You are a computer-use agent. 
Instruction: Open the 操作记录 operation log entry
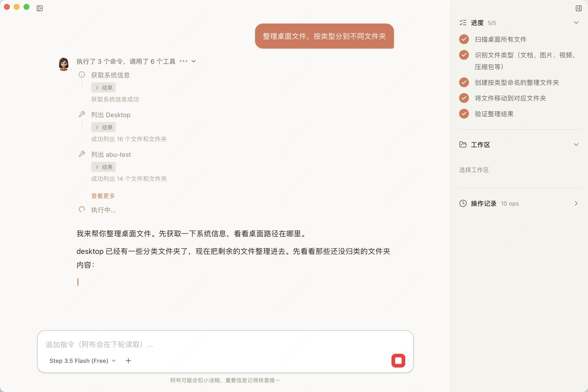coord(576,203)
